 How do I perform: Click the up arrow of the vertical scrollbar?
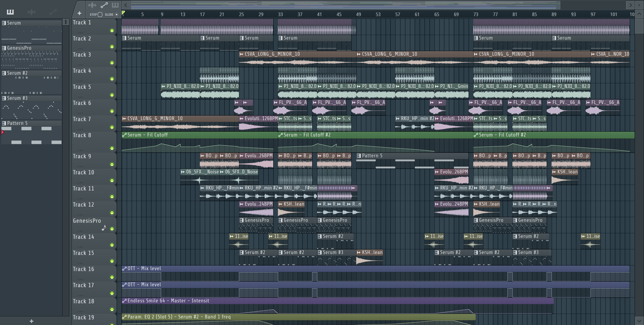click(x=639, y=14)
